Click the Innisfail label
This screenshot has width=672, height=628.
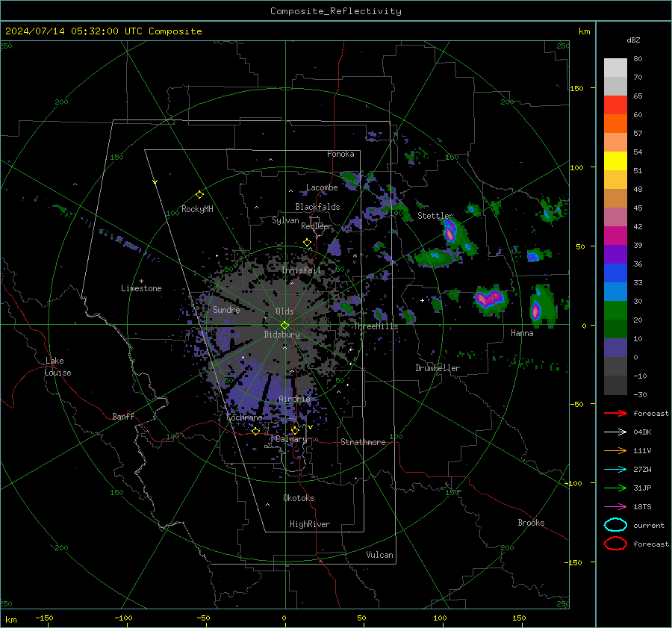[x=301, y=270]
